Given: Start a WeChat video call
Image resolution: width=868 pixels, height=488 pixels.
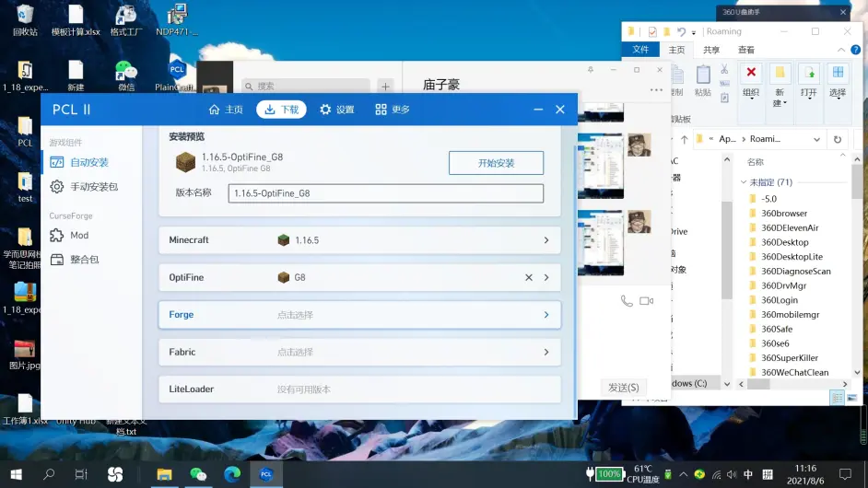Looking at the screenshot, I should click(646, 301).
